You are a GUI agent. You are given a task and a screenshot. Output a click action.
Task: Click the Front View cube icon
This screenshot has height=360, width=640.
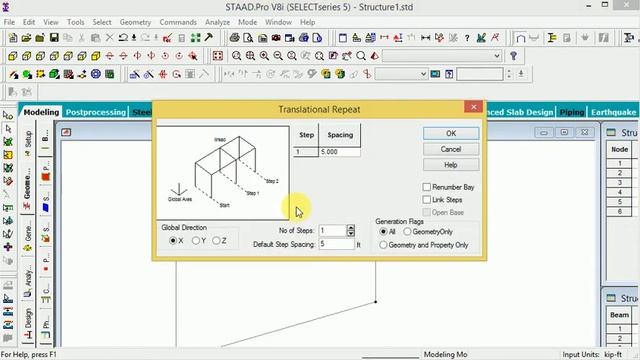[13, 56]
